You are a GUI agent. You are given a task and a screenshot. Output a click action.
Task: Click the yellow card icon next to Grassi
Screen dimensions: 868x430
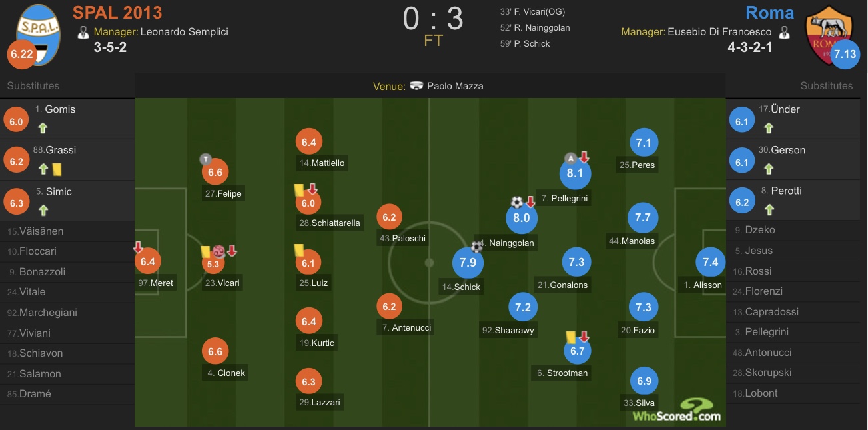(57, 169)
